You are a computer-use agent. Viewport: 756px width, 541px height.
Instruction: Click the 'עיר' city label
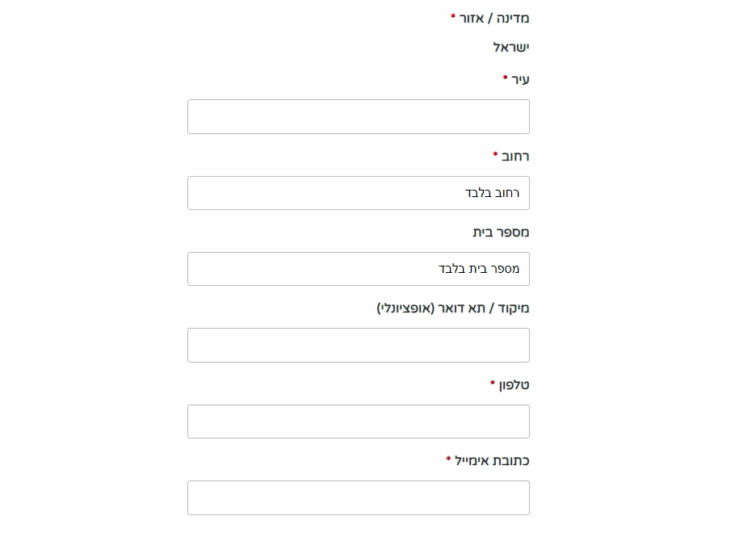(520, 79)
